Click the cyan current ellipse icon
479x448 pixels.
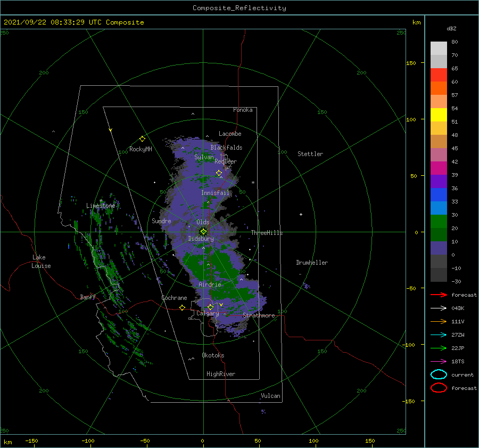click(439, 374)
